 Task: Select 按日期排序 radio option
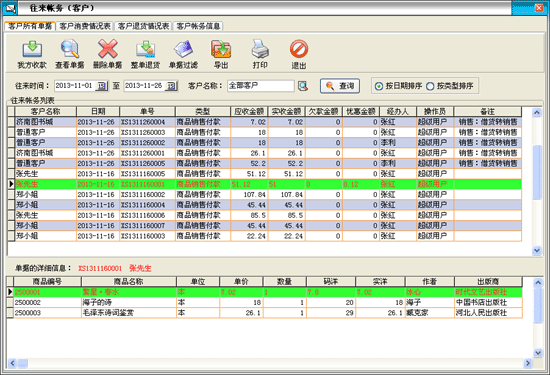click(x=398, y=86)
